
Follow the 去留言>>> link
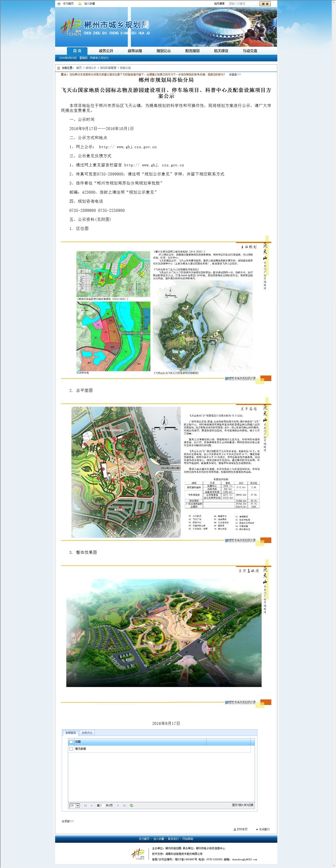pos(235,74)
